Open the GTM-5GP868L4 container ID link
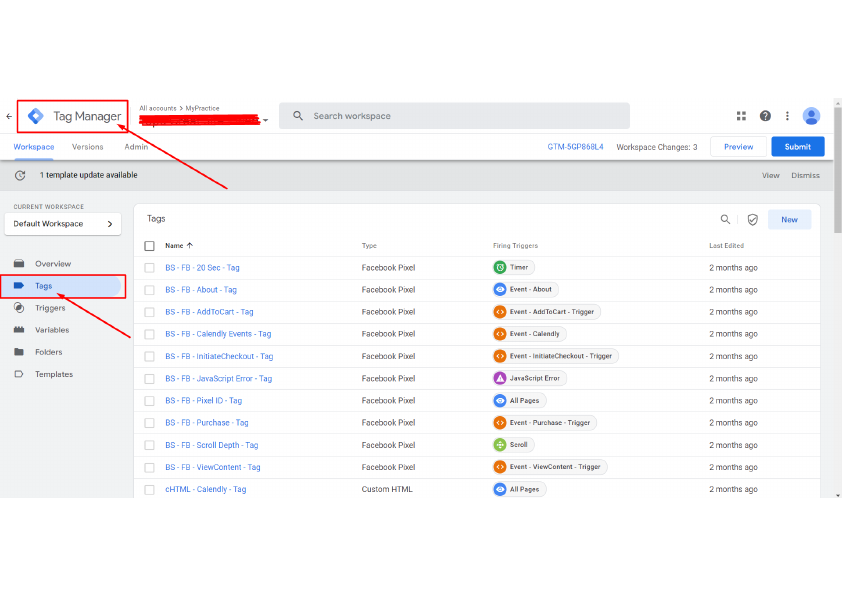The image size is (842, 595). click(x=575, y=147)
